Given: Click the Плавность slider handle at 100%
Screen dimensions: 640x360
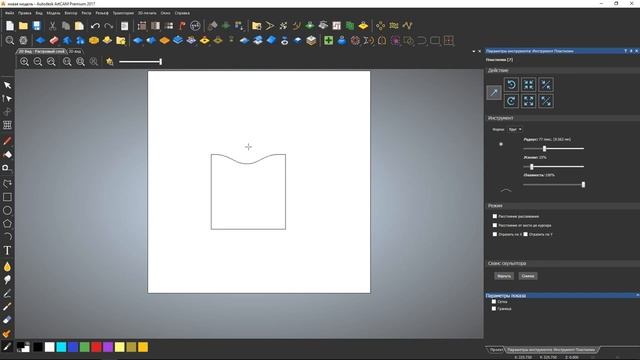Looking at the screenshot, I should pos(583,184).
